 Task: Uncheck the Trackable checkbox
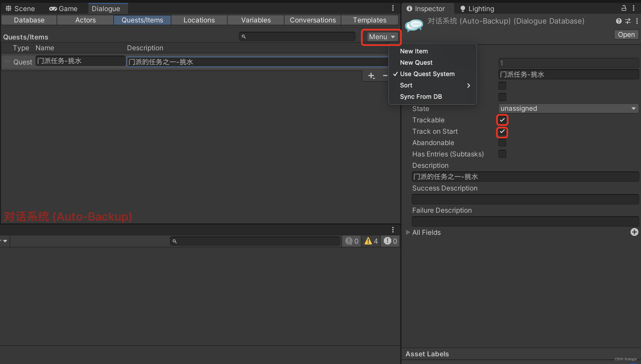502,120
